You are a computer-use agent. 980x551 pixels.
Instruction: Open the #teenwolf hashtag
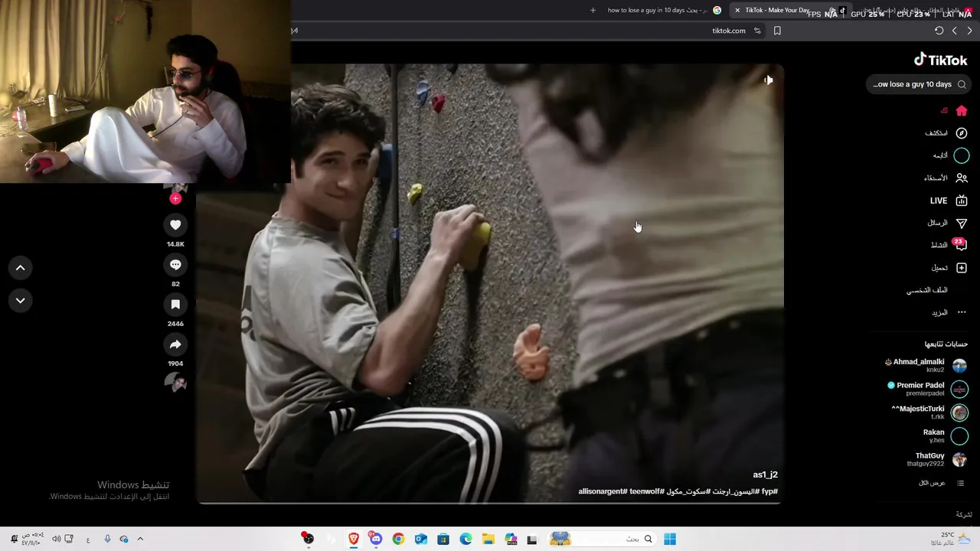coord(647,491)
